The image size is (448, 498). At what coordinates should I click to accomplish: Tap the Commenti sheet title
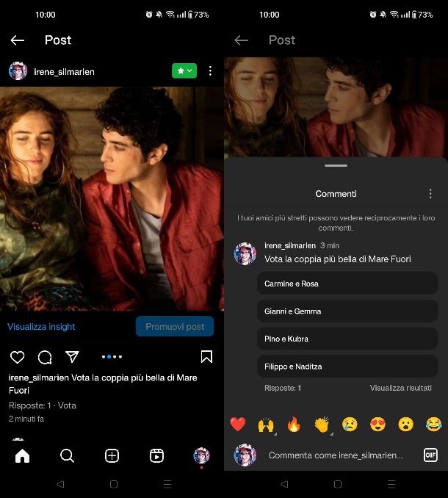336,194
